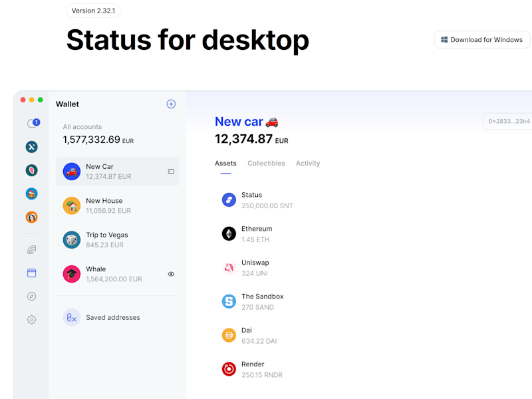Image resolution: width=532 pixels, height=399 pixels.
Task: Open settings gear icon in the sidebar
Action: (x=31, y=320)
